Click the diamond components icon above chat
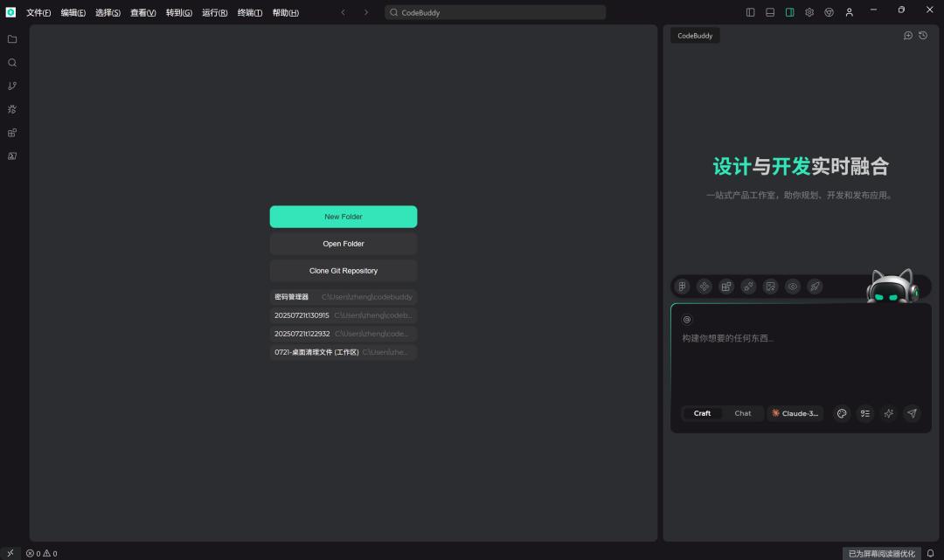This screenshot has width=944, height=560. tap(705, 287)
